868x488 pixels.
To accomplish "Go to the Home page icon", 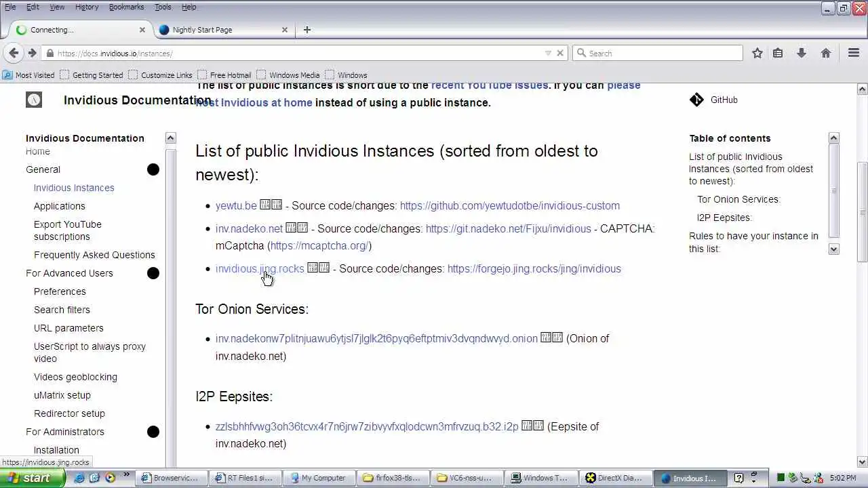I will [x=826, y=53].
